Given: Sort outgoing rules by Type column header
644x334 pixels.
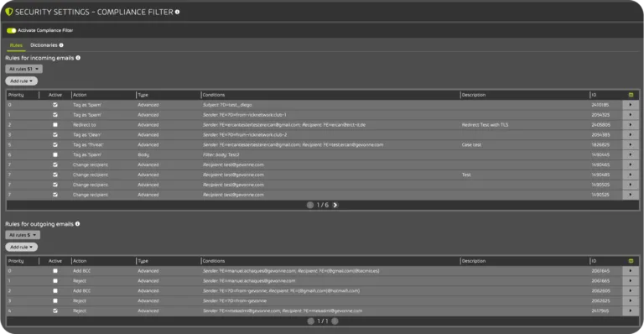Looking at the screenshot, I should [143, 261].
